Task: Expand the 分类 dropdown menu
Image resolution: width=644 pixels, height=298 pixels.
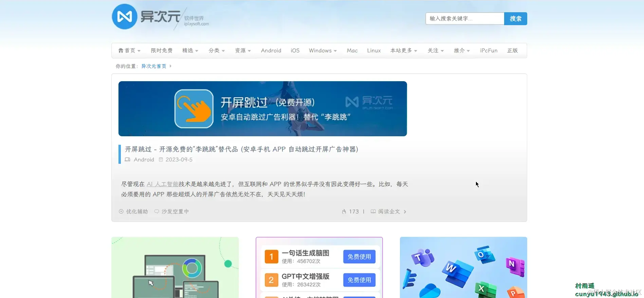Action: coord(217,51)
